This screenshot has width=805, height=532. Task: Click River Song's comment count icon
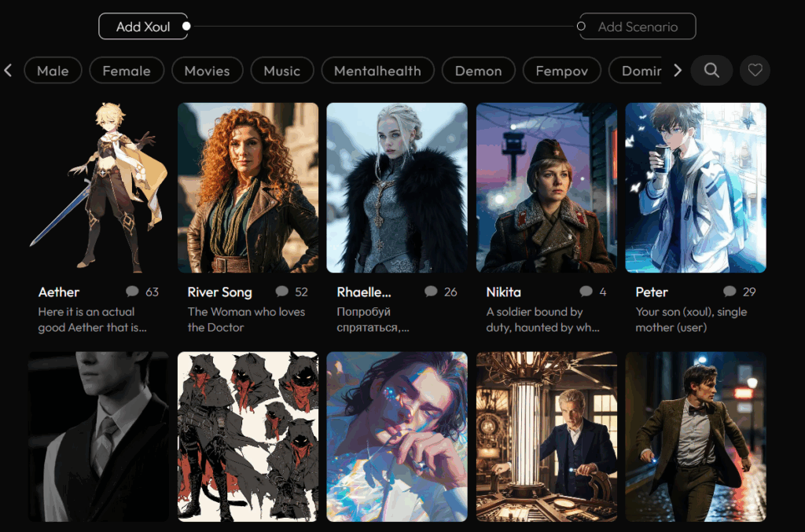tap(281, 292)
